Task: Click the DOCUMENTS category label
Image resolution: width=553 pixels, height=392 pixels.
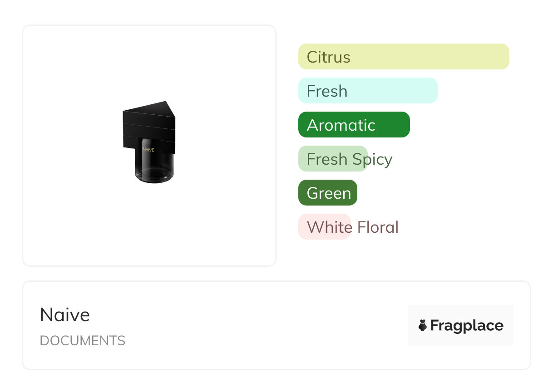Action: 83,341
